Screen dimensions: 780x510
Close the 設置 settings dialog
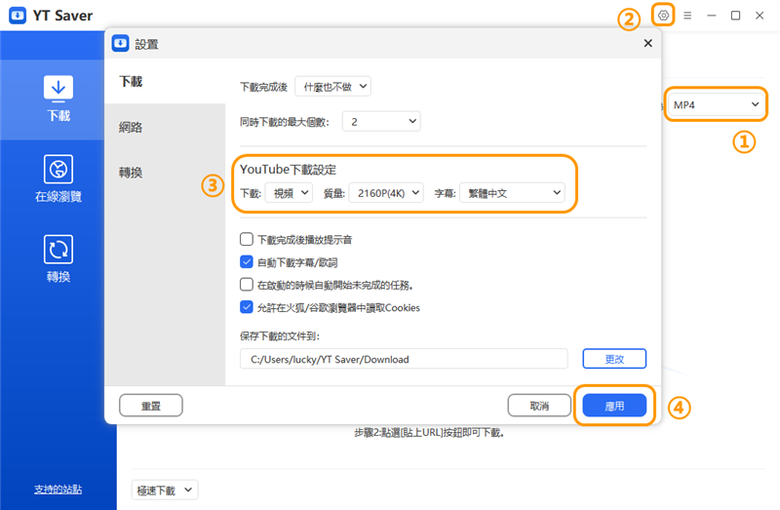648,43
